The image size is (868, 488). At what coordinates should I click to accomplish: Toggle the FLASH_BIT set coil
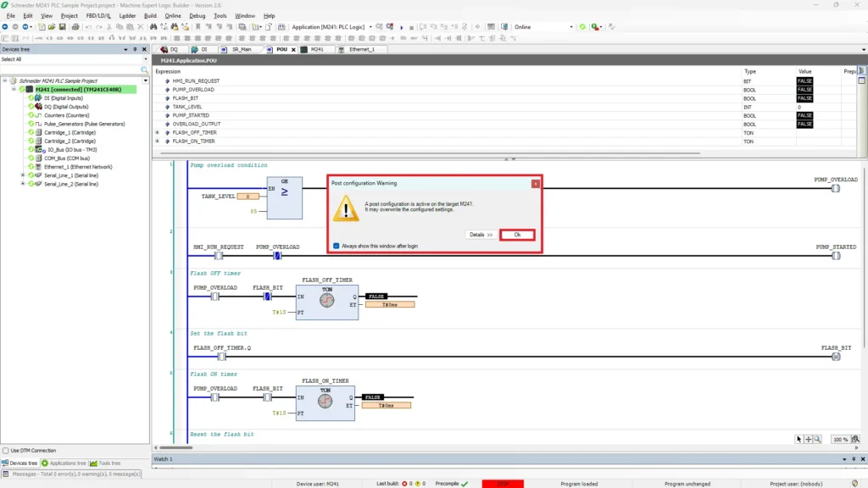tap(836, 357)
